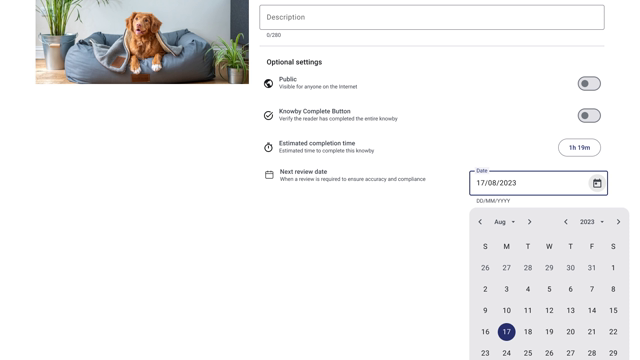Open the 2023 year dropdown

591,222
